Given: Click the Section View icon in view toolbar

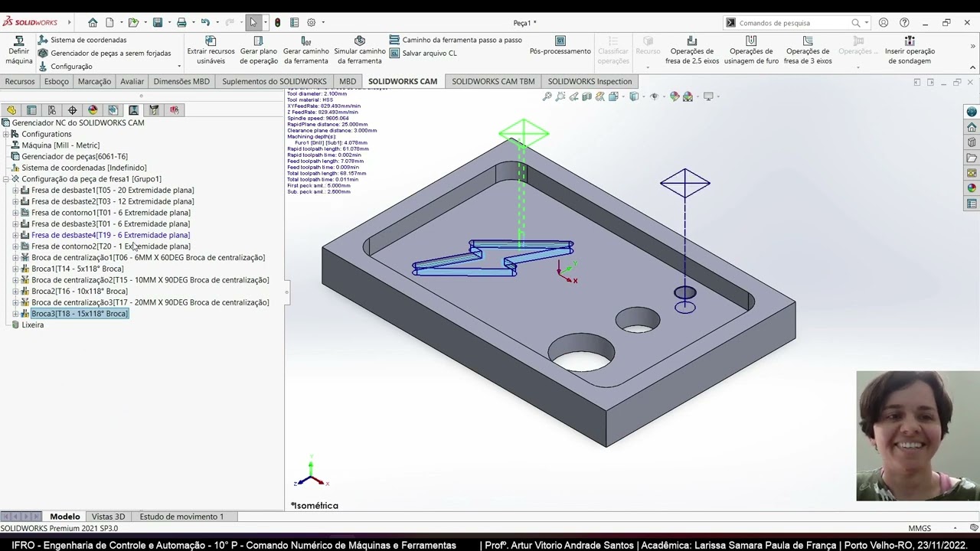Looking at the screenshot, I should pos(587,96).
